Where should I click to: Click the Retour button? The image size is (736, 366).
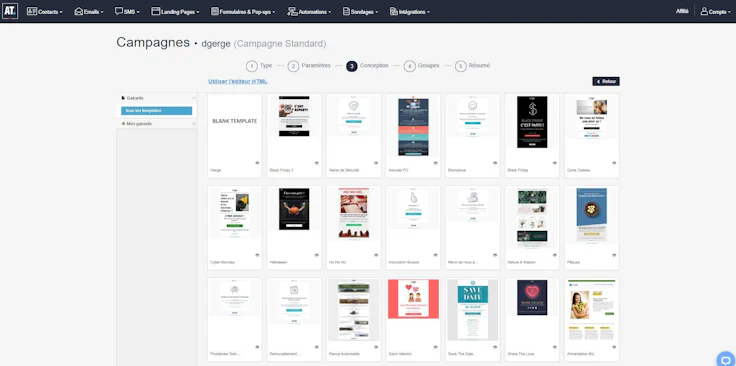pyautogui.click(x=606, y=81)
